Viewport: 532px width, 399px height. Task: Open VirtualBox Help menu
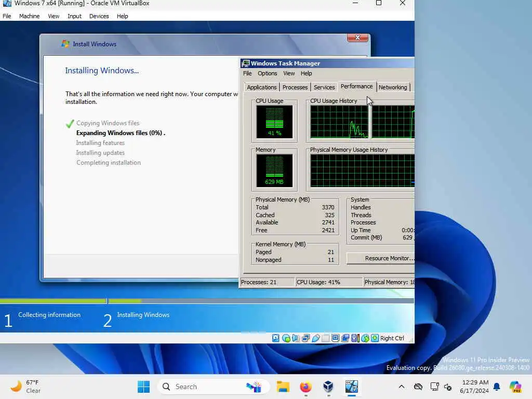(123, 16)
